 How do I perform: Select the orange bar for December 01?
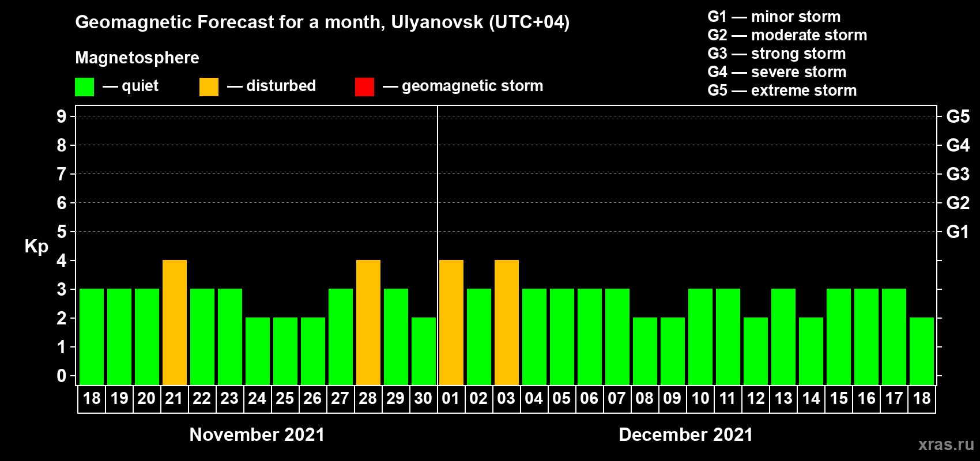tap(451, 322)
